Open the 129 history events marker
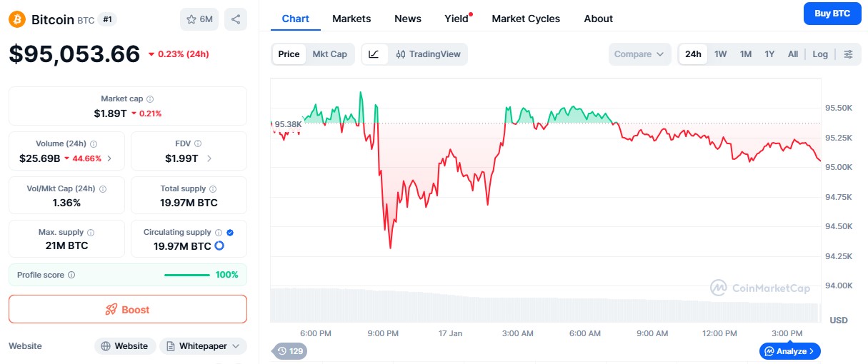868x364 pixels. tap(290, 351)
